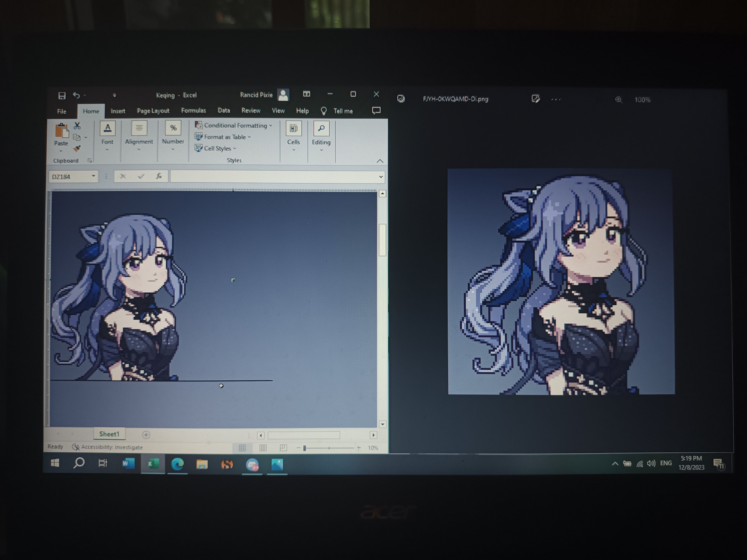Select the Cut (scissors) icon in Clipboard group
Image resolution: width=747 pixels, height=560 pixels.
(77, 126)
